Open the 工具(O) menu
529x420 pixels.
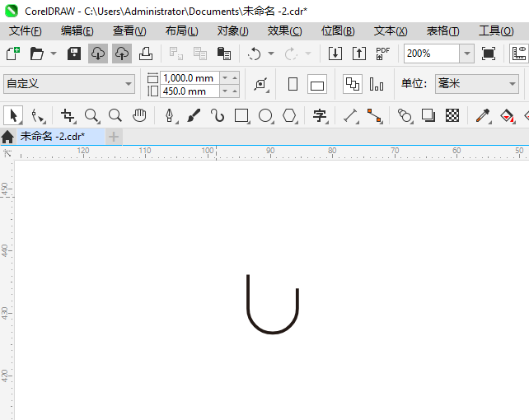coord(496,31)
